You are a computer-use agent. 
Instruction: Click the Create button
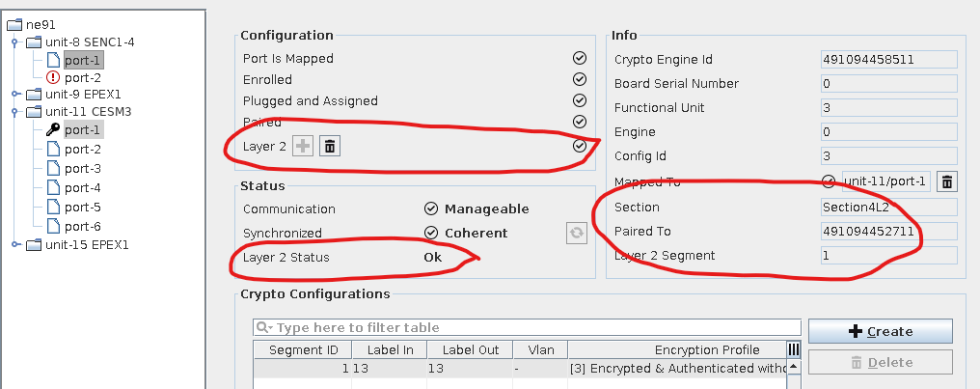[x=880, y=331]
